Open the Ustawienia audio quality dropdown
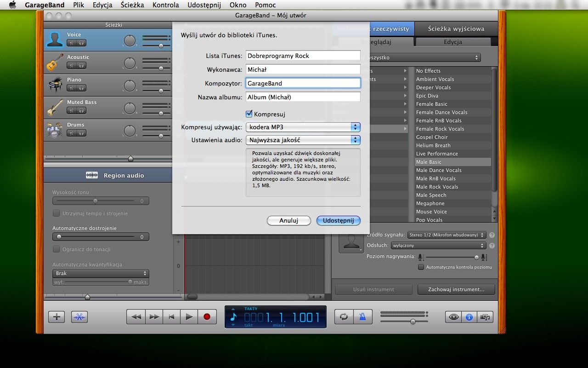Screen dimensions: 588x368 point(302,140)
